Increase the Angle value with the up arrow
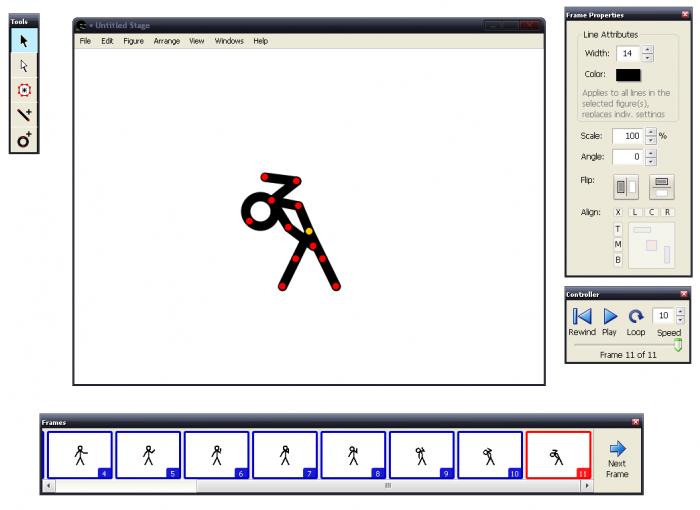Screen dimensions: 700x510 coord(651,152)
